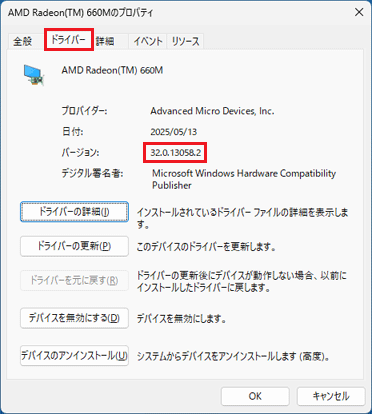Click the 日付: label
The height and width of the screenshot is (414, 372).
coord(72,132)
